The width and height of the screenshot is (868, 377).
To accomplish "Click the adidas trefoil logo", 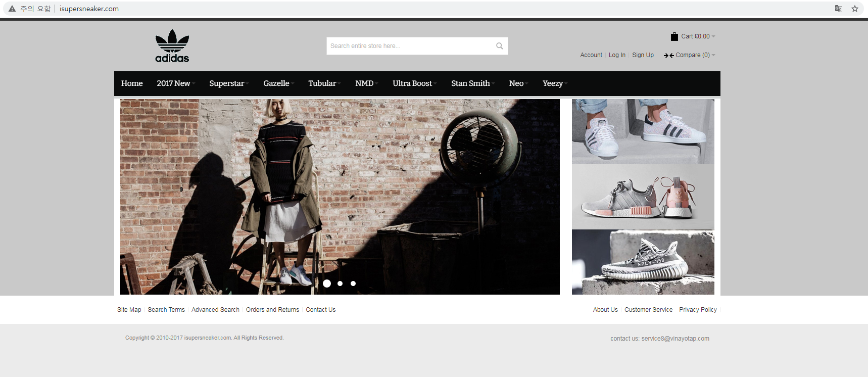I will click(x=172, y=46).
